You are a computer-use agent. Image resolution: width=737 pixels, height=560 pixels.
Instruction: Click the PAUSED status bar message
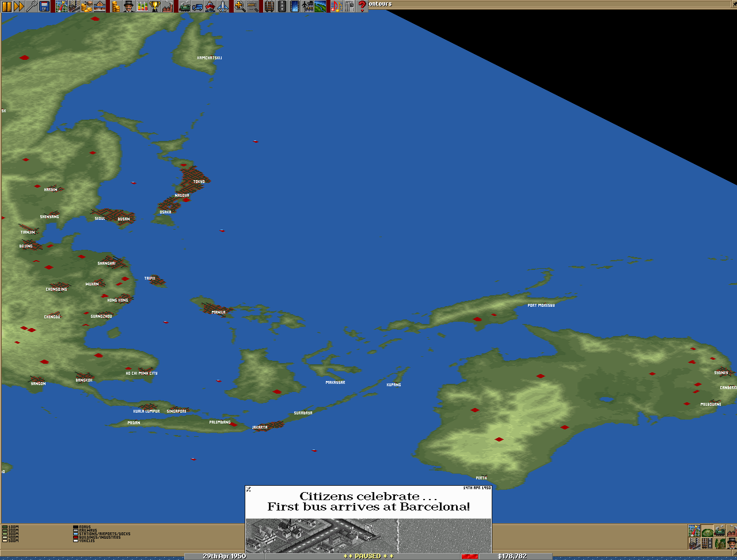[x=368, y=557]
